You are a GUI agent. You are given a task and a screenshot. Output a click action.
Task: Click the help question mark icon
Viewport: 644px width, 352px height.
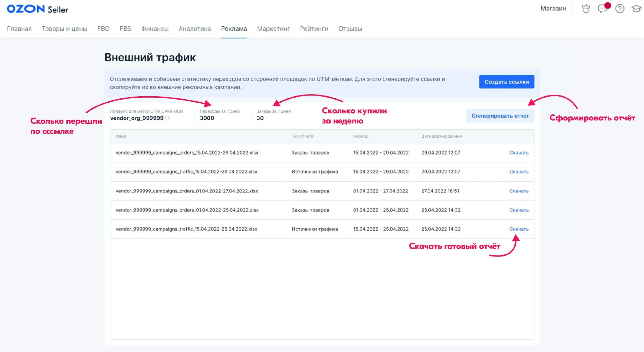[x=620, y=9]
